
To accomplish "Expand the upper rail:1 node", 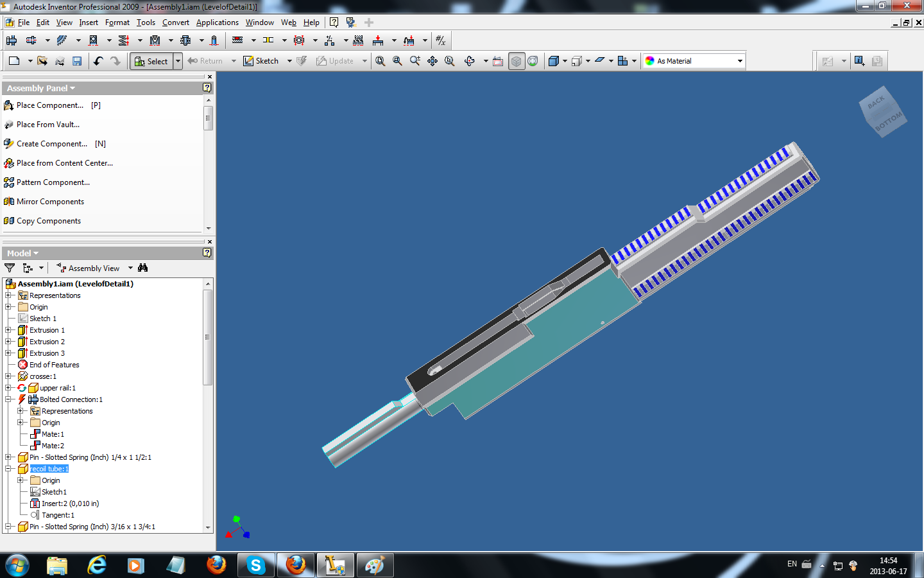I will [x=8, y=388].
